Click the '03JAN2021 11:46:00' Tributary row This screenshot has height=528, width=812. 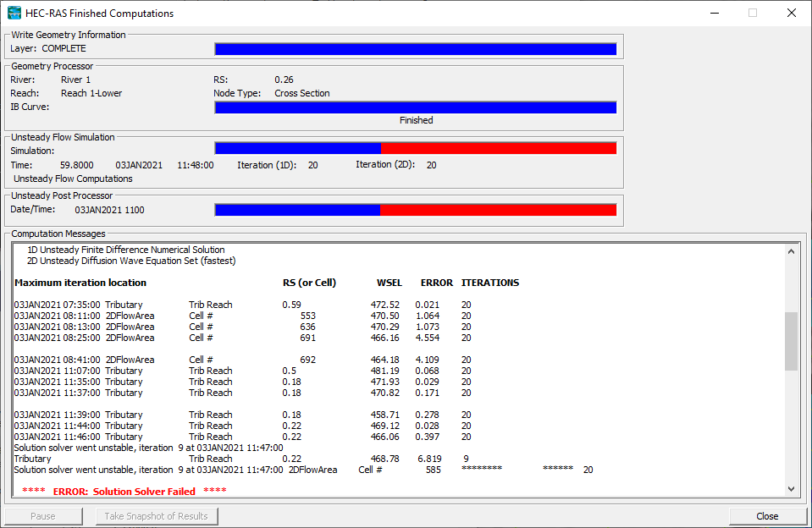(242, 437)
